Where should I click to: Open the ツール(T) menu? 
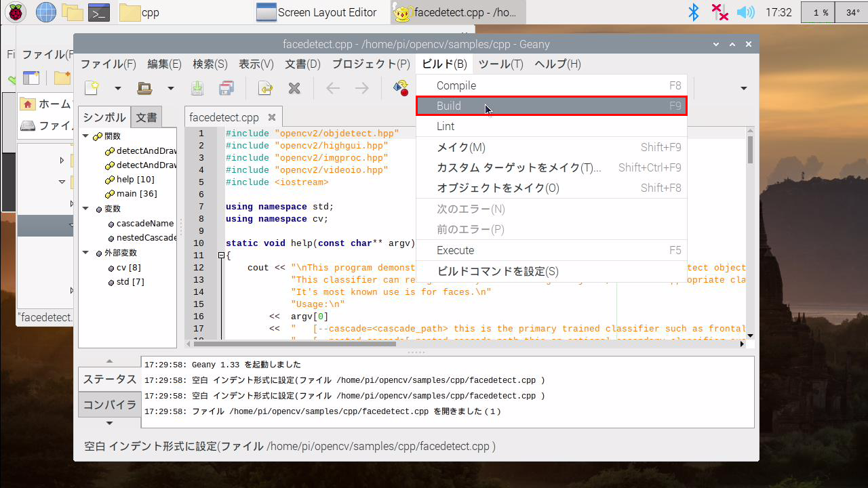[x=501, y=64]
